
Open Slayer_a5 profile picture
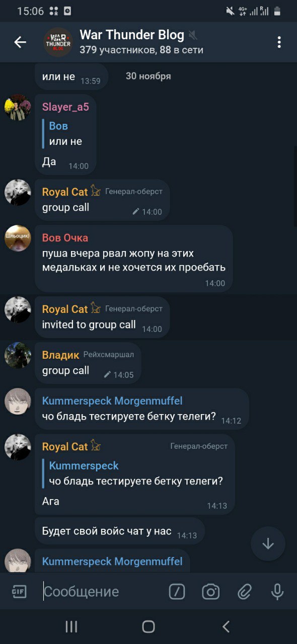click(x=18, y=107)
